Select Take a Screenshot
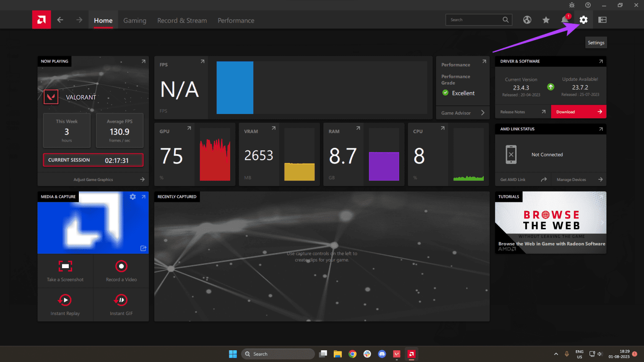Viewport: 644px width, 362px height. pyautogui.click(x=65, y=271)
